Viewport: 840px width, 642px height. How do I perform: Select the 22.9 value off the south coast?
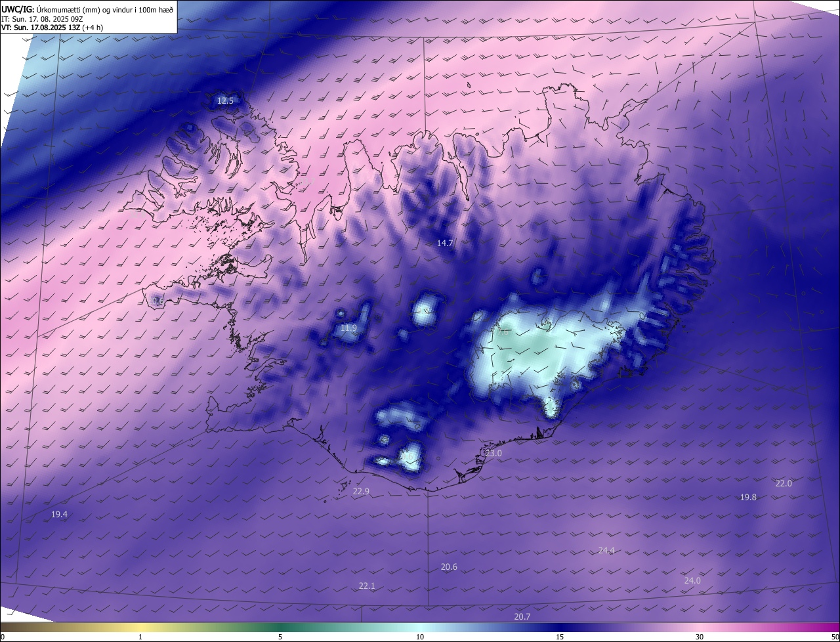[361, 491]
